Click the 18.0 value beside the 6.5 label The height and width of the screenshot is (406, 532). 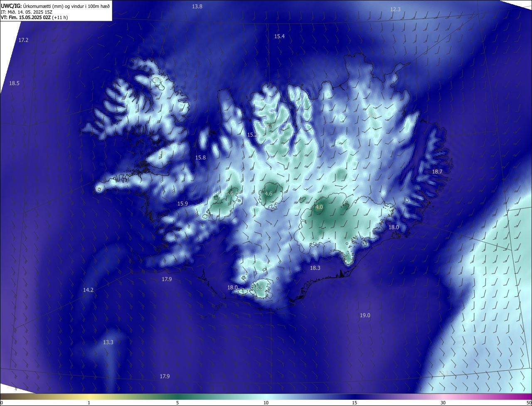(232, 287)
